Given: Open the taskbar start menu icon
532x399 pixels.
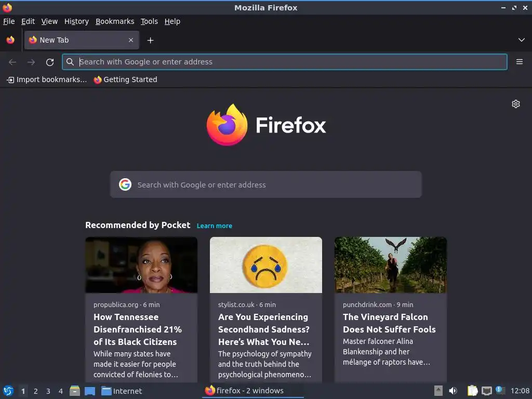Looking at the screenshot, I should (x=8, y=391).
